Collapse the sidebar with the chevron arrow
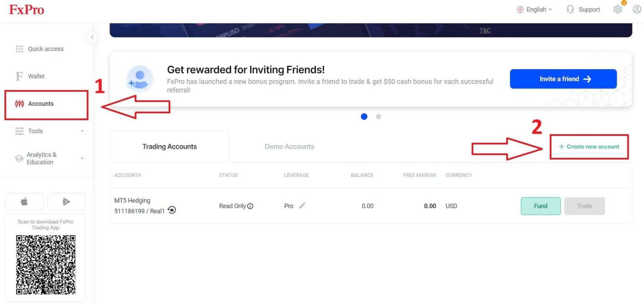This screenshot has width=644, height=304. pos(93,37)
